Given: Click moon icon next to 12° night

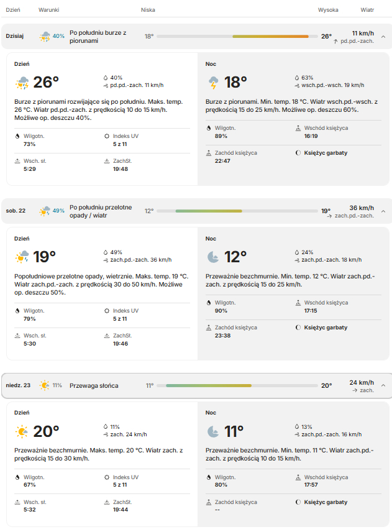Looking at the screenshot, I should coord(213,257).
